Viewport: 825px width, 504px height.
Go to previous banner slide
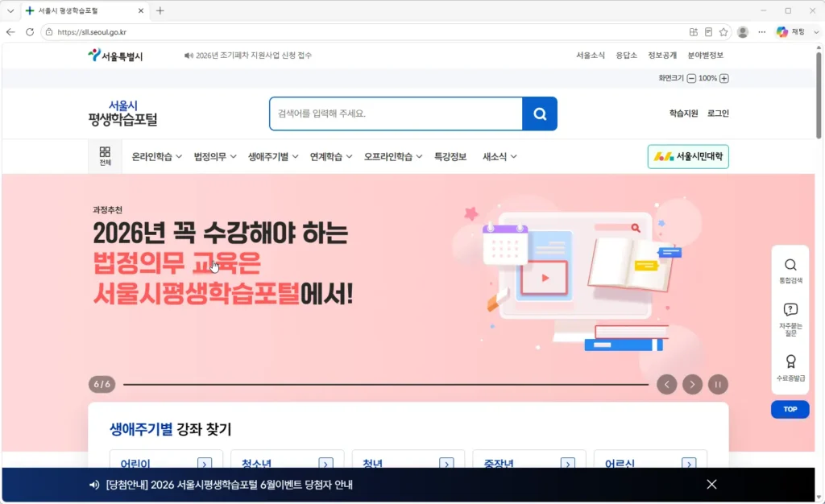coord(666,385)
